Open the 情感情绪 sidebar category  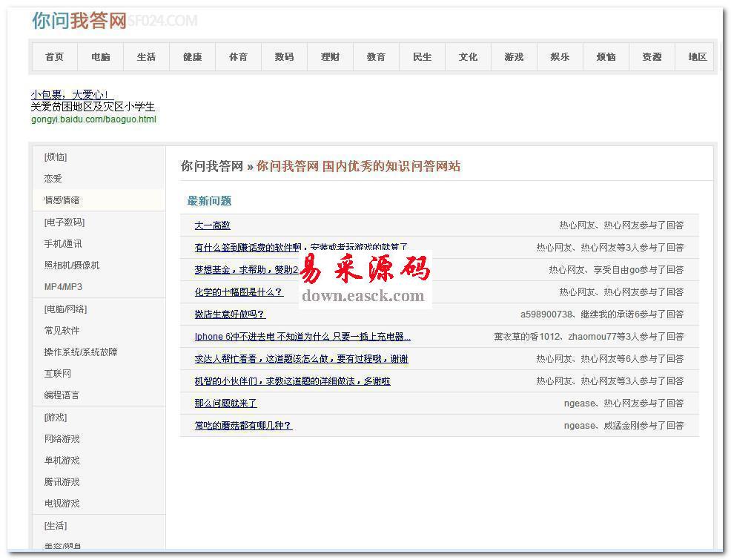[62, 200]
